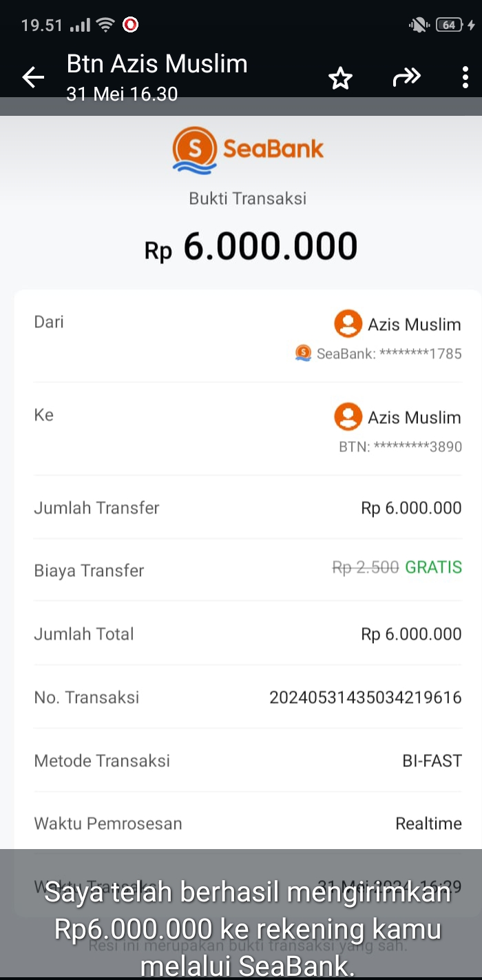Tap the image caption text at bottom
The height and width of the screenshot is (980, 482).
(248, 929)
